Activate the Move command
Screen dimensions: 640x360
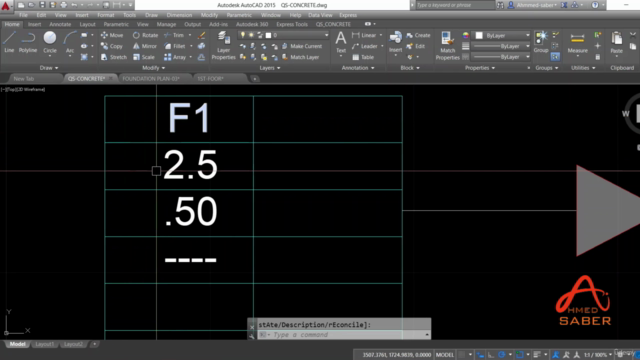click(112, 35)
